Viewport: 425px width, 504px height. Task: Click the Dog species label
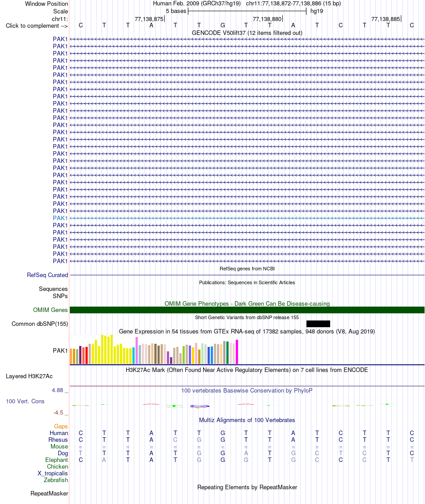(63, 453)
